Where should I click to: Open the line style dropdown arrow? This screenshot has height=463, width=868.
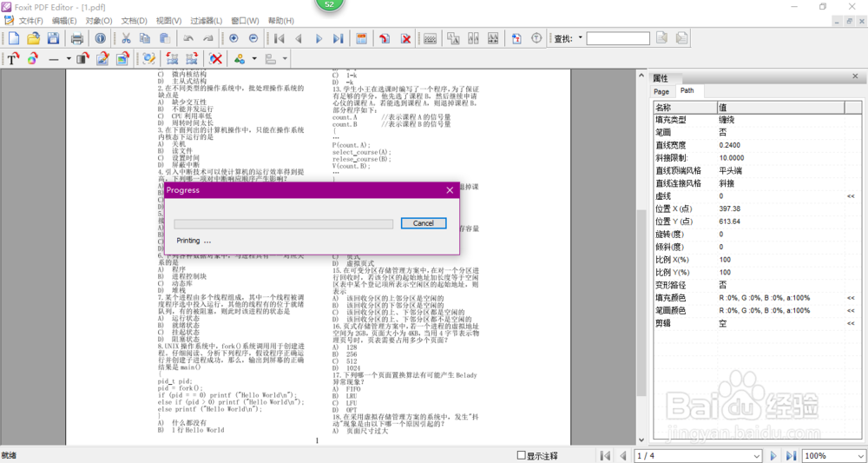point(69,58)
